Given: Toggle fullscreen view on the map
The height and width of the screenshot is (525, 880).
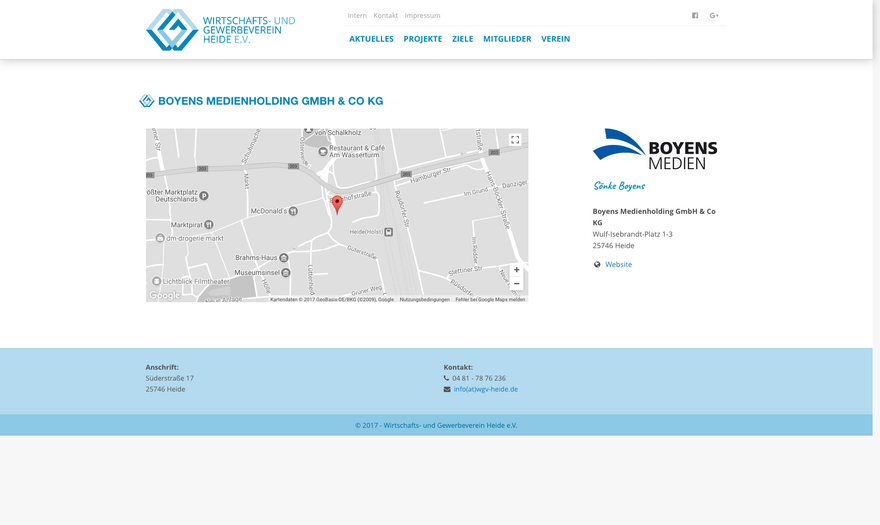Looking at the screenshot, I should pyautogui.click(x=515, y=140).
